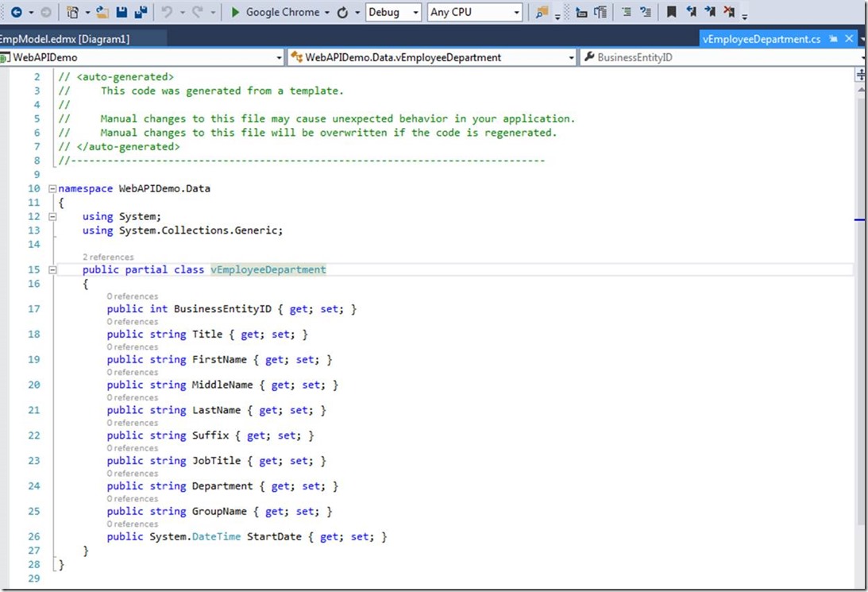Open '0 references' link above StartDate property

click(133, 524)
